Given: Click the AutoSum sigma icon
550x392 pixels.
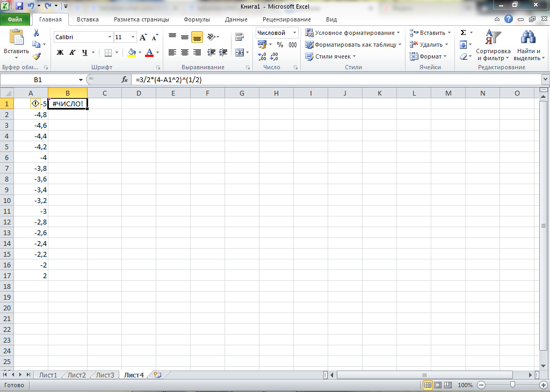Looking at the screenshot, I should pyautogui.click(x=463, y=33).
